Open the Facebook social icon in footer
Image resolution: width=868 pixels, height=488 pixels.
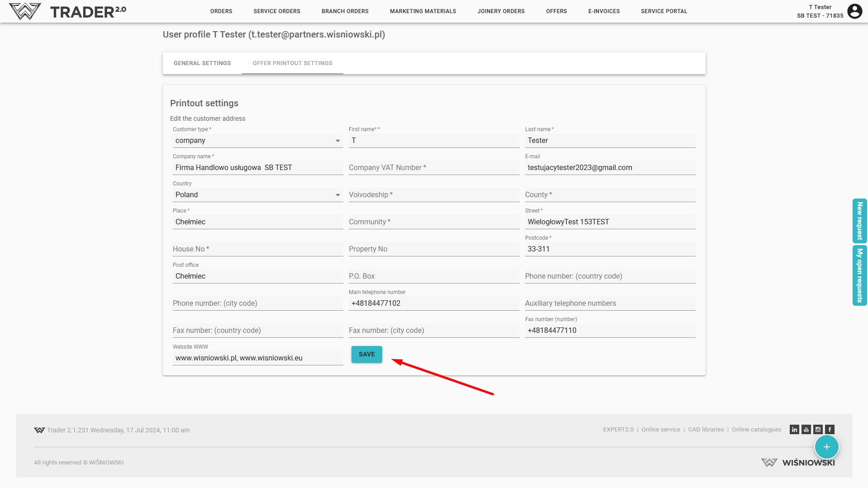(830, 430)
